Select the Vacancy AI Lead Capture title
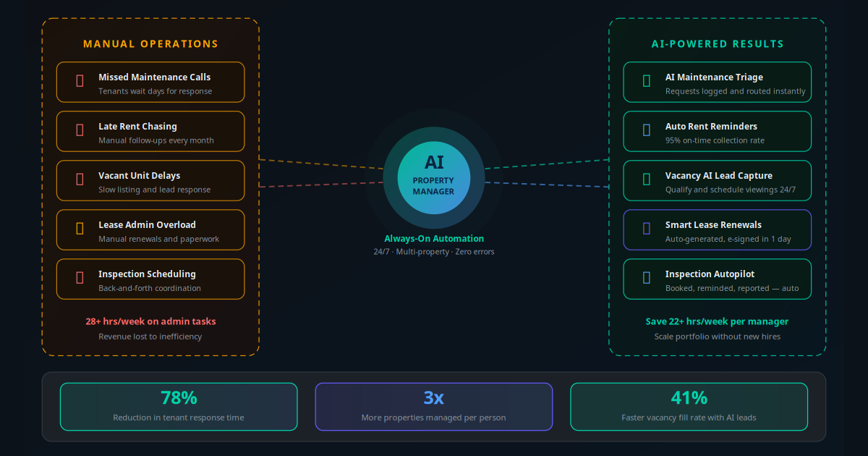The height and width of the screenshot is (456, 868). 719,175
